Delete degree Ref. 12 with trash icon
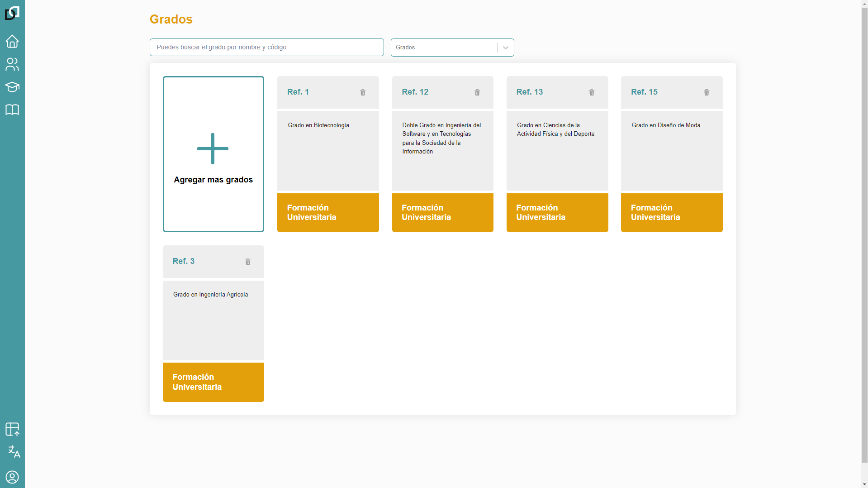Image resolution: width=868 pixels, height=488 pixels. coord(477,92)
